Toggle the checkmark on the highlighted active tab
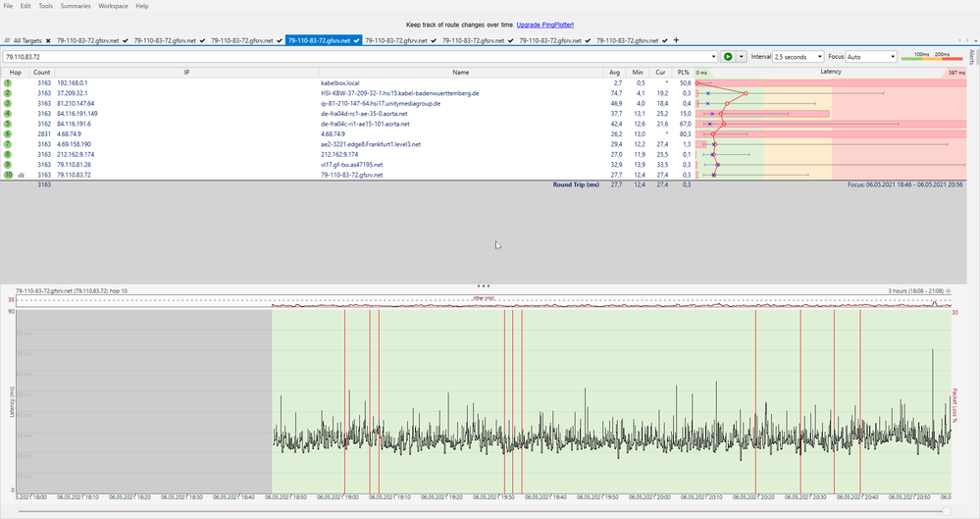Screen dimensions: 980x519 pyautogui.click(x=358, y=40)
